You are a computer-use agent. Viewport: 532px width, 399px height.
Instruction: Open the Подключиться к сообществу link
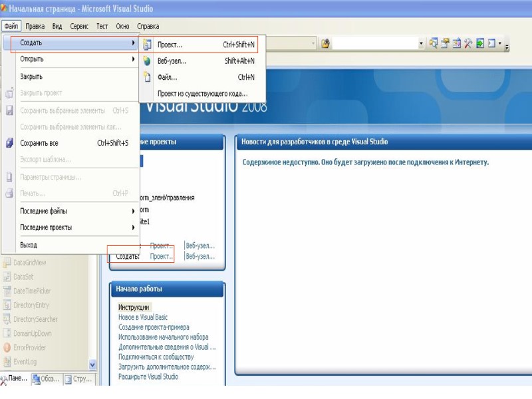(x=156, y=357)
